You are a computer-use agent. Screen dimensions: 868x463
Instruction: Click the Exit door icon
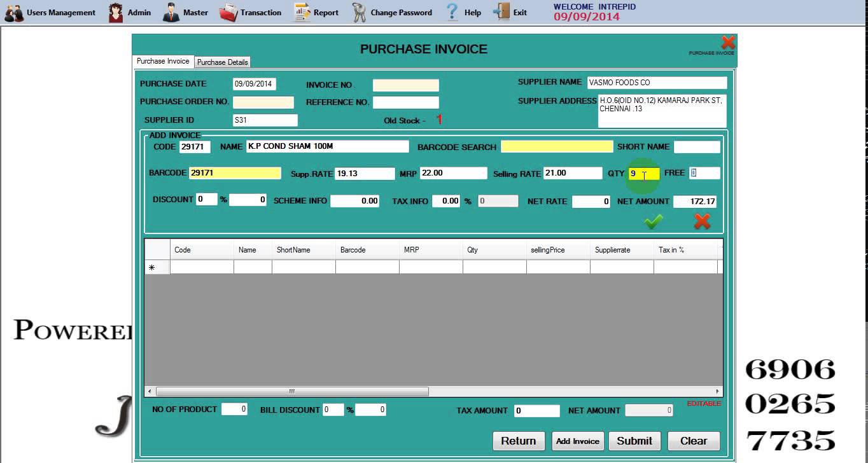coord(501,13)
